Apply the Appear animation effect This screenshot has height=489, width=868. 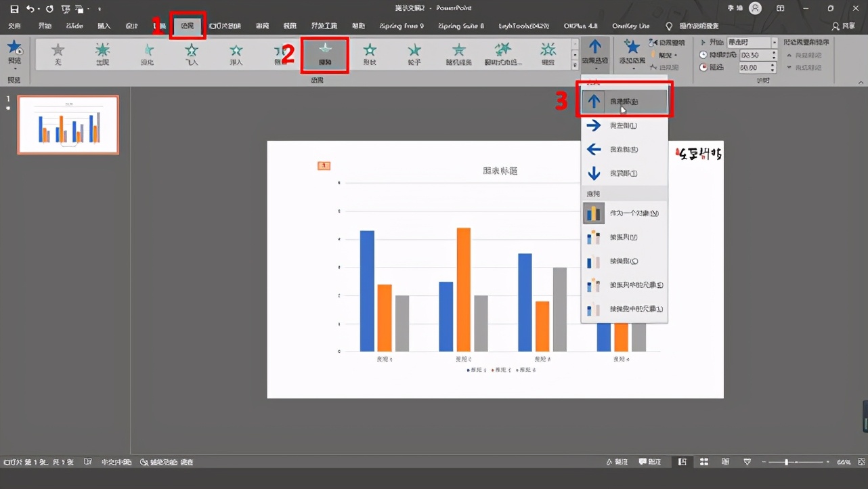point(102,54)
